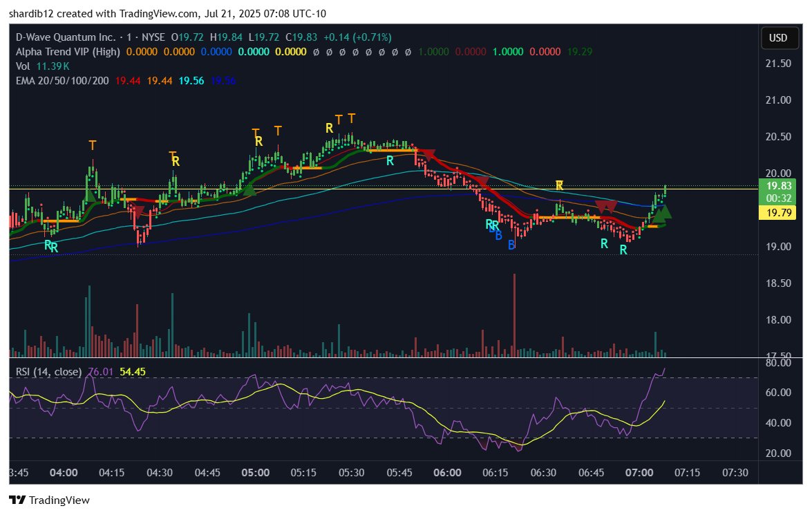
Task: Click the 05:00 time axis label
Action: [255, 473]
